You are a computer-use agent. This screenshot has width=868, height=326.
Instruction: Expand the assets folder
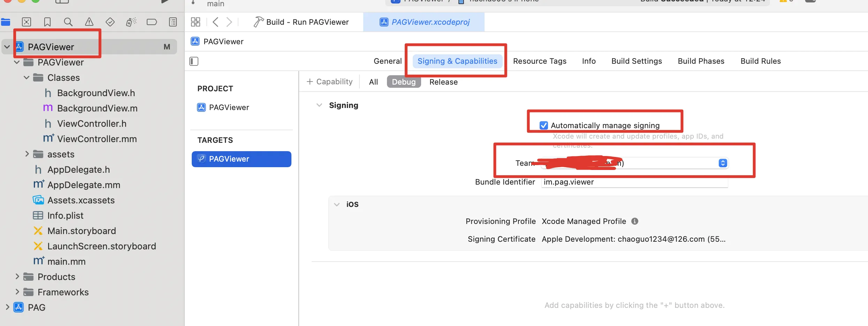(x=26, y=154)
